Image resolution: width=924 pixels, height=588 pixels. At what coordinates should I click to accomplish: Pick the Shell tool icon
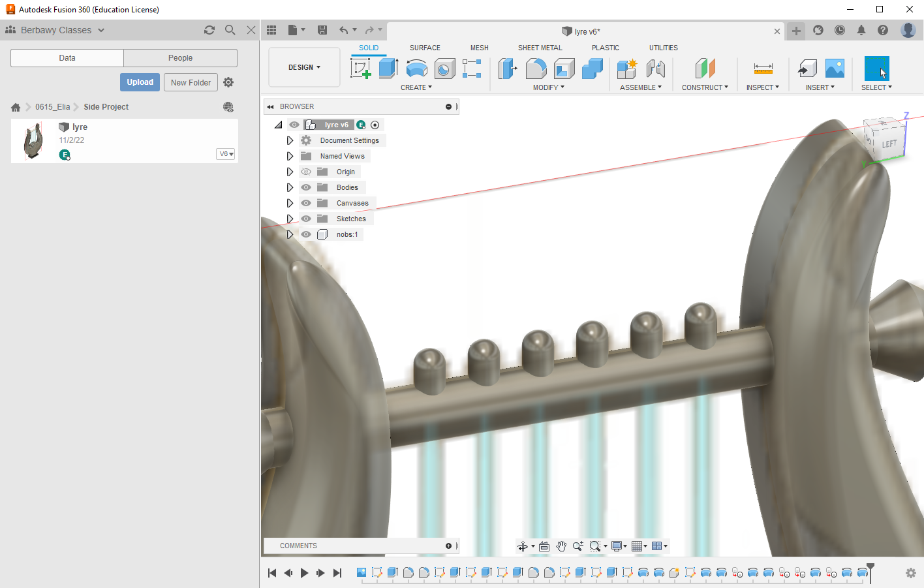[564, 69]
